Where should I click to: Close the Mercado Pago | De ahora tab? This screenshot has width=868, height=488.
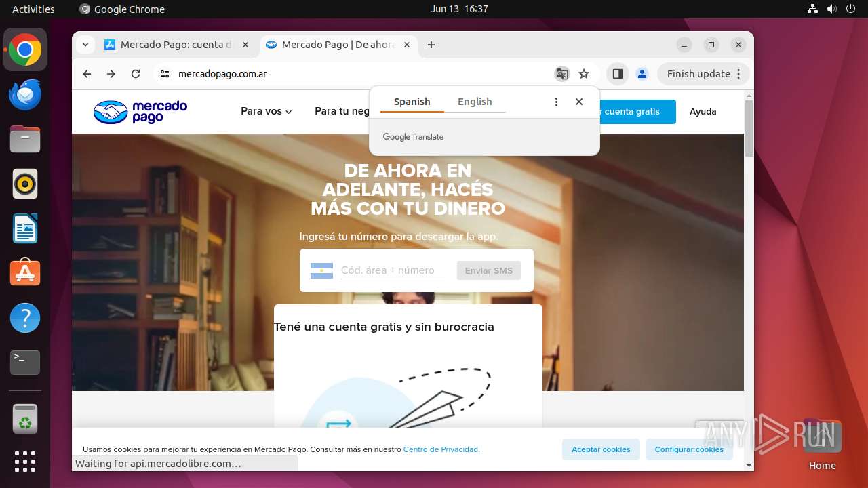[x=407, y=45]
